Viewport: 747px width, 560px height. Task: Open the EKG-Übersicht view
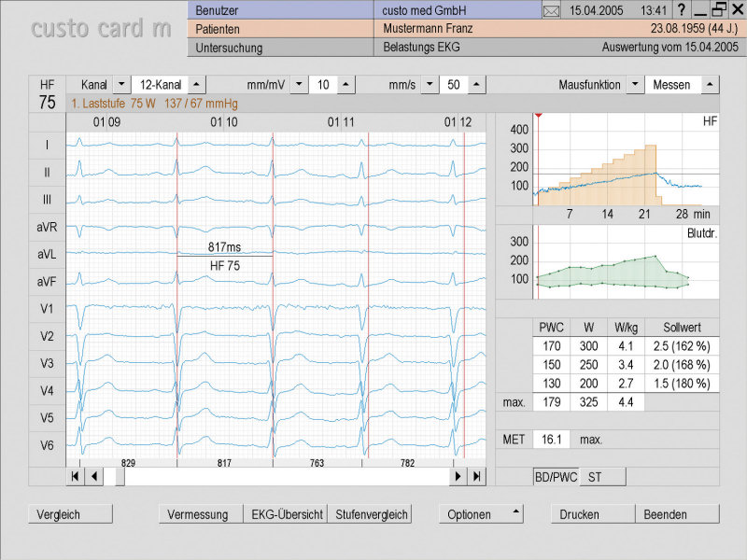[x=286, y=514]
